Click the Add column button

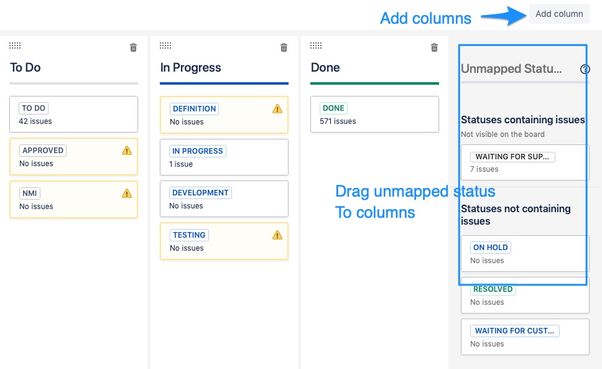pos(559,14)
